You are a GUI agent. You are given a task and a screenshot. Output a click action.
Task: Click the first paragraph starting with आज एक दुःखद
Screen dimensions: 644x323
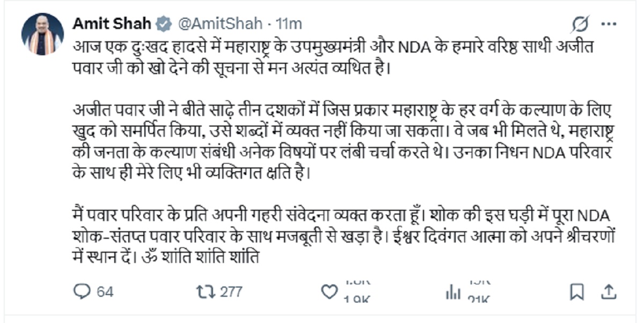[339, 57]
